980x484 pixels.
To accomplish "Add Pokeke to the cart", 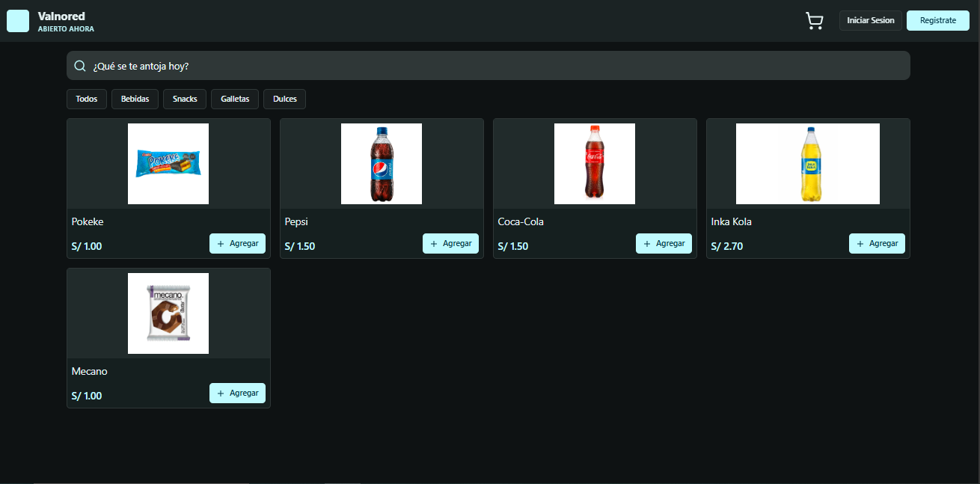I will [237, 243].
